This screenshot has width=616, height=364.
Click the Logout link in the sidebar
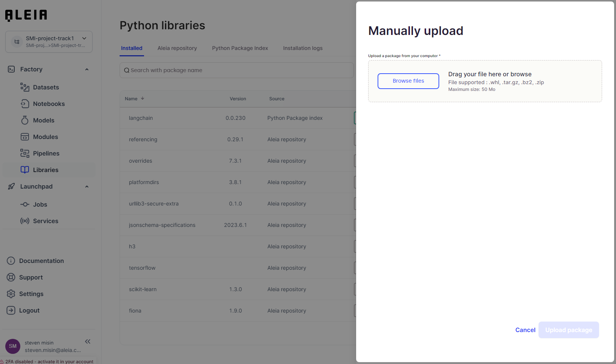tap(29, 310)
